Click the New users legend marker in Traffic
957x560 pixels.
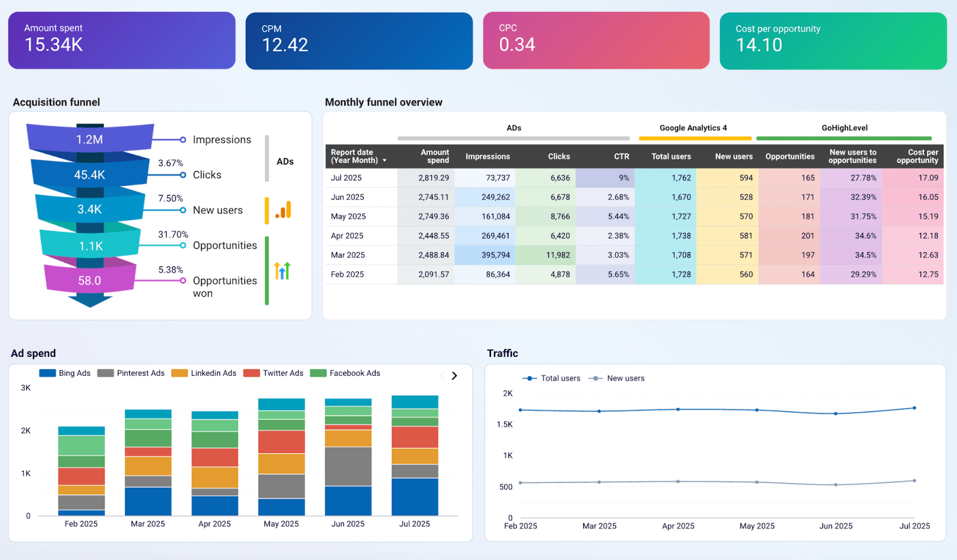[595, 378]
